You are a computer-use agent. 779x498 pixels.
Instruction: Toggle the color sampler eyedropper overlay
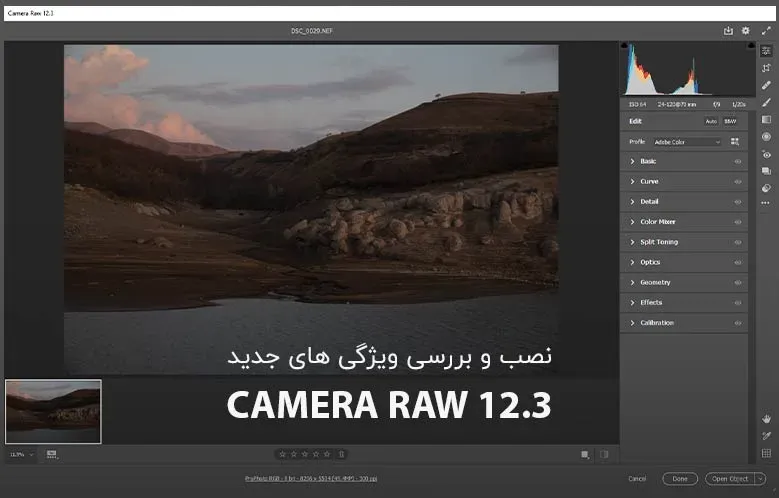pos(766,436)
